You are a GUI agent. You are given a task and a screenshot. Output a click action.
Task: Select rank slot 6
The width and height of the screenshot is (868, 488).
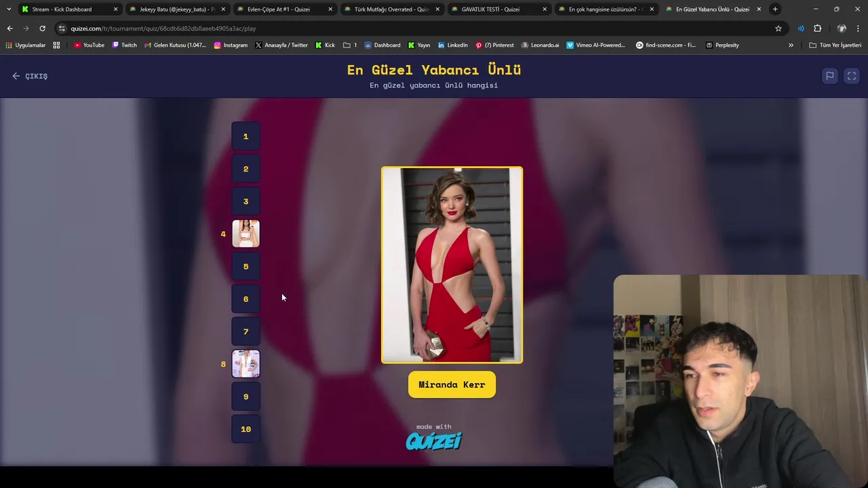coord(245,299)
